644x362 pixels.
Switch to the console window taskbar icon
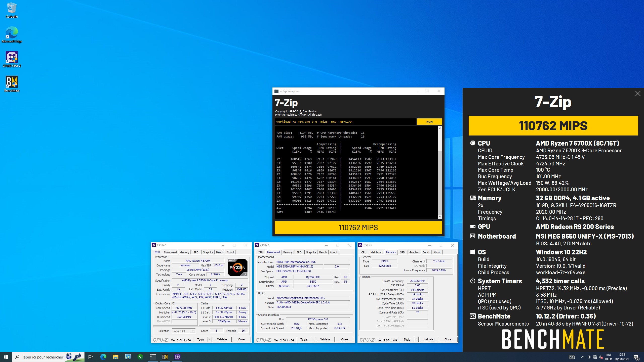pos(153,357)
